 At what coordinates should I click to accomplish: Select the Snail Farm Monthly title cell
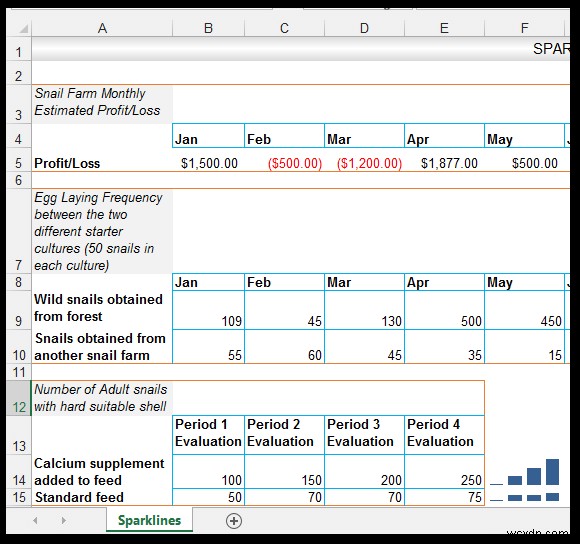point(102,104)
